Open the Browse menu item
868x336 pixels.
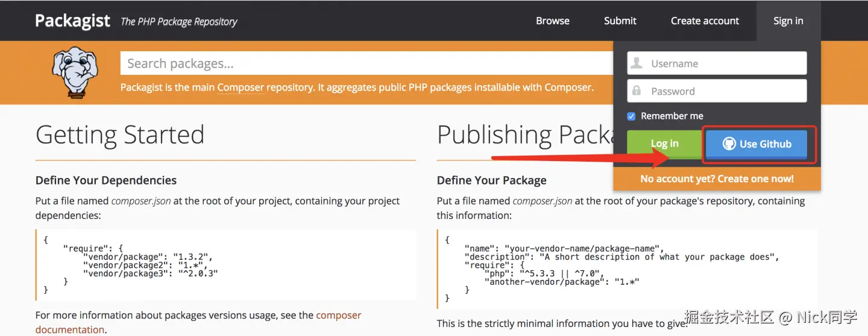pos(552,21)
